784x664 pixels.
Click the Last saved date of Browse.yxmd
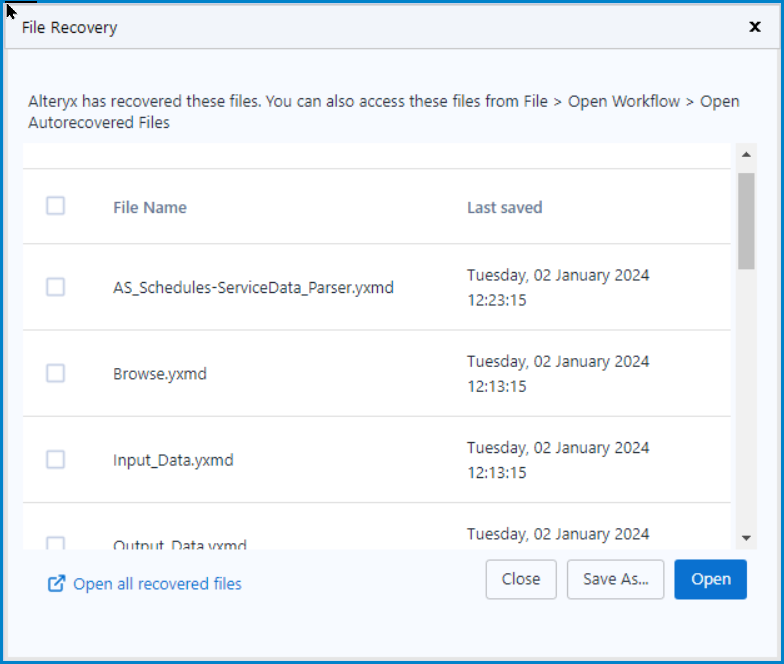pyautogui.click(x=558, y=374)
